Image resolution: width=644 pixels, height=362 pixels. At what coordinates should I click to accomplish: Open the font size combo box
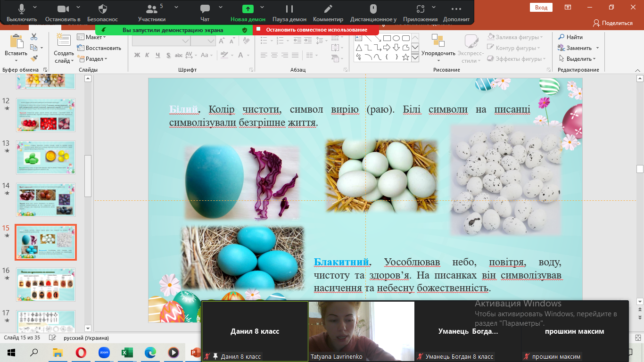click(x=203, y=41)
